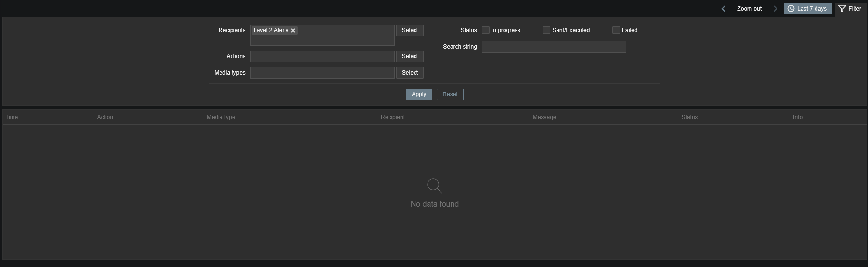Open the Last 7 days time selector tab
The image size is (868, 267).
point(807,9)
